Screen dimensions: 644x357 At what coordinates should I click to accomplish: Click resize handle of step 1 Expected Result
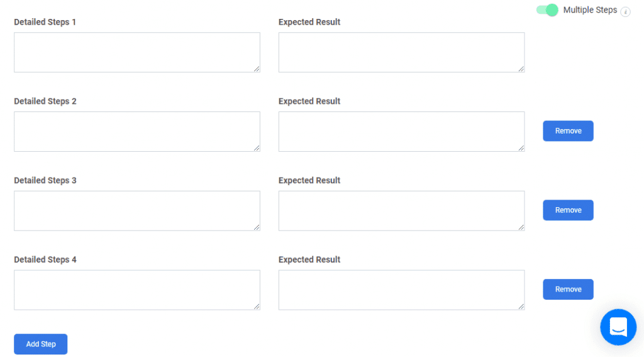[521, 69]
